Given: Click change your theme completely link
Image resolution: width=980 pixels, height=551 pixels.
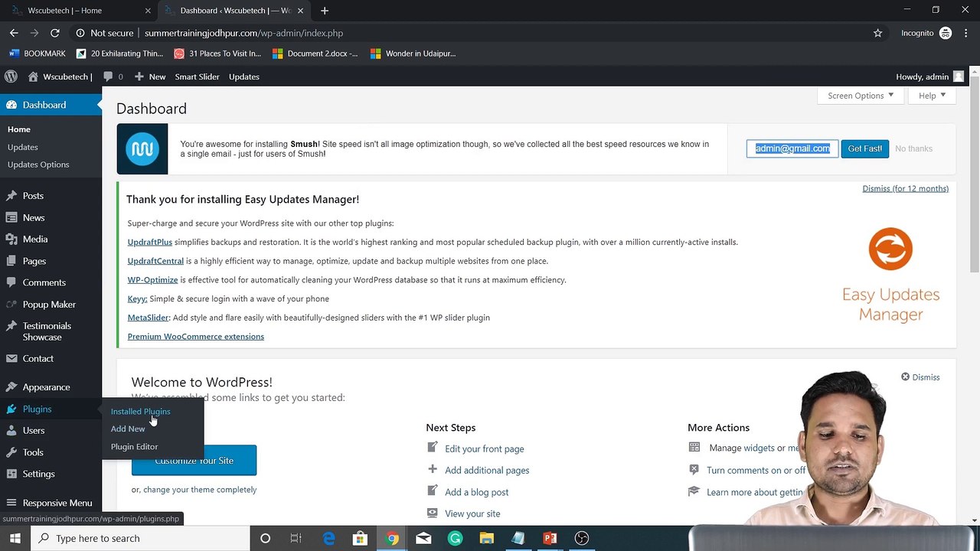Looking at the screenshot, I should [200, 490].
